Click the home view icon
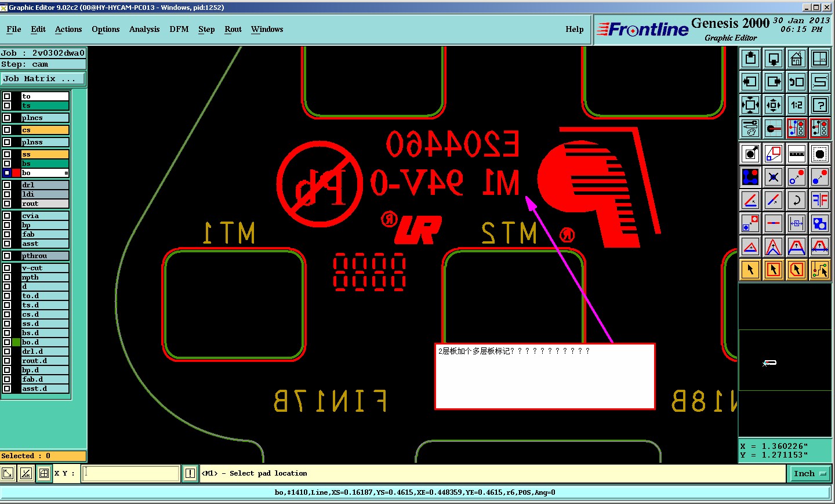Viewport: 835px width, 504px height. [797, 59]
